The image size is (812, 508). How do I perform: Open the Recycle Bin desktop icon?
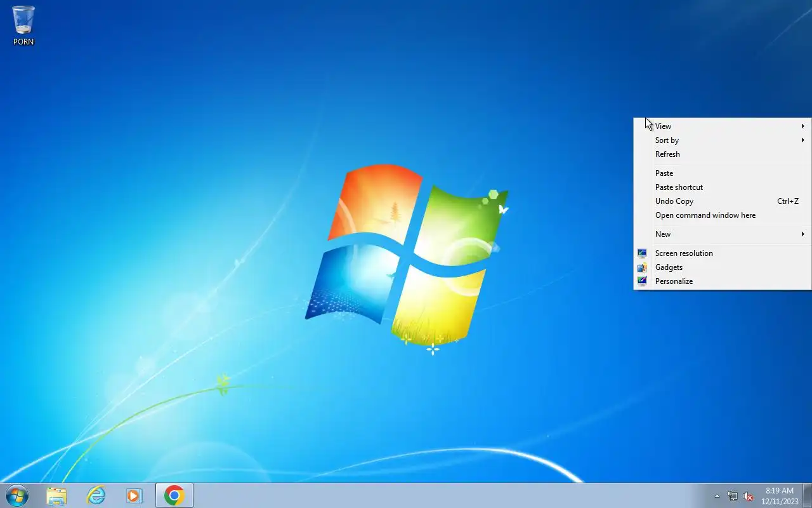pyautogui.click(x=23, y=25)
